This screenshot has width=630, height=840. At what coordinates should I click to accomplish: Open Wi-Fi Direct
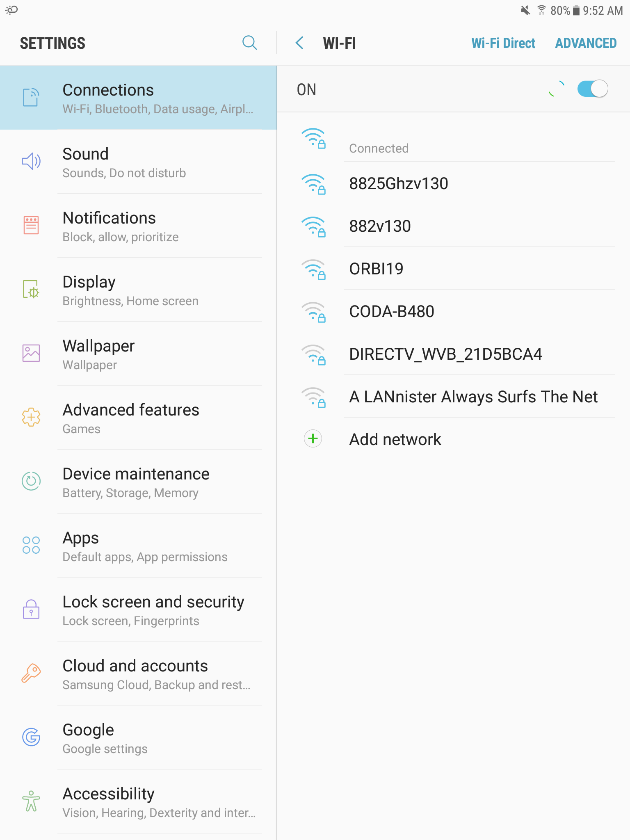pyautogui.click(x=503, y=43)
